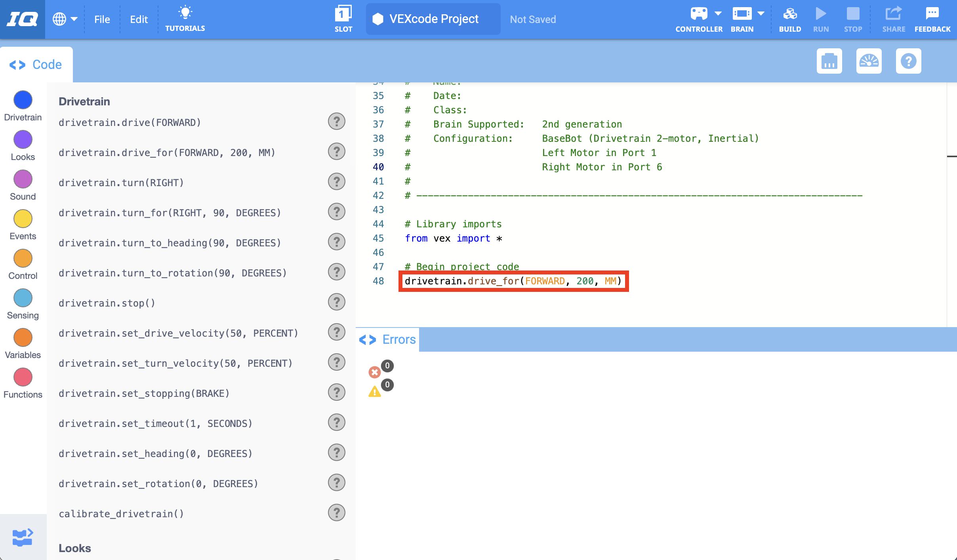Screen dimensions: 957x560
Task: Click the Brain connection icon
Action: [741, 13]
